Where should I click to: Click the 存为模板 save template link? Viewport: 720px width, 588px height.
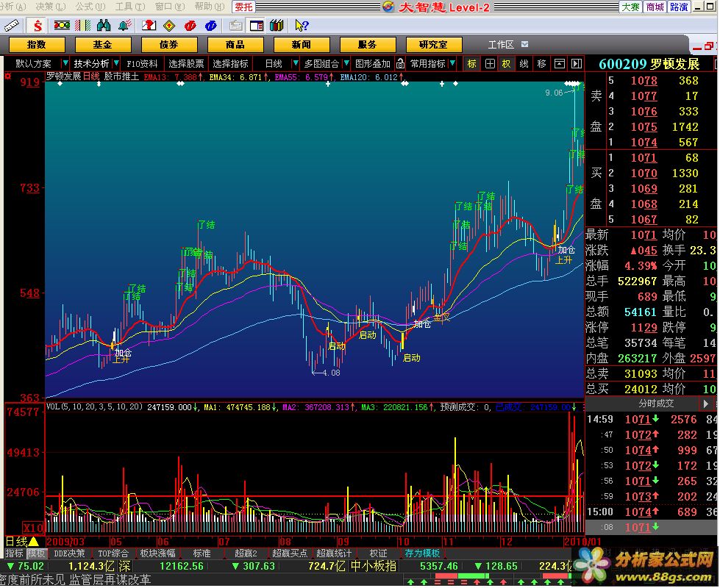pos(422,553)
